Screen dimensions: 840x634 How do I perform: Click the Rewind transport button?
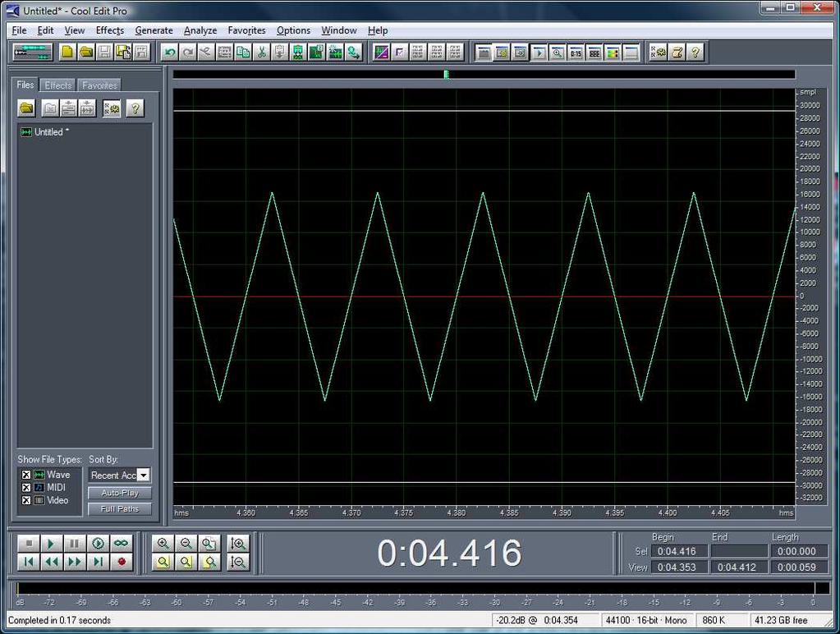pyautogui.click(x=52, y=562)
